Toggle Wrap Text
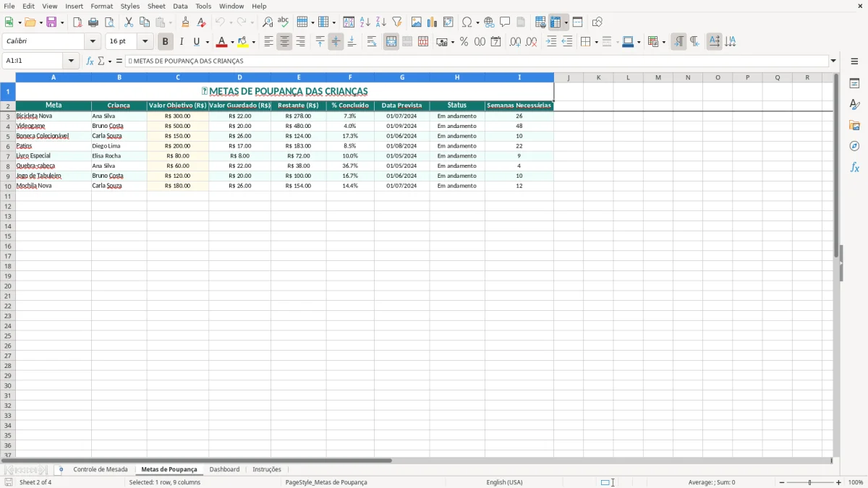The image size is (868, 488). 372,42
